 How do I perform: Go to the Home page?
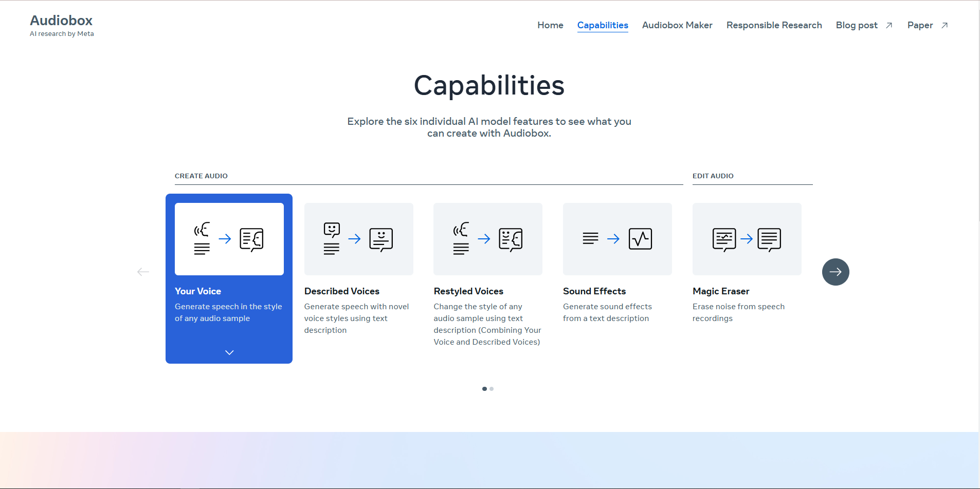point(550,25)
